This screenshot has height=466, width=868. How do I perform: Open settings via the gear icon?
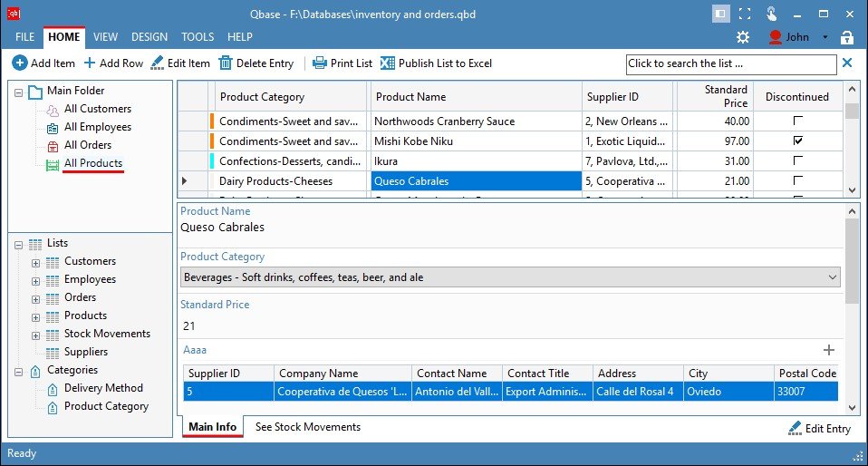tap(743, 37)
